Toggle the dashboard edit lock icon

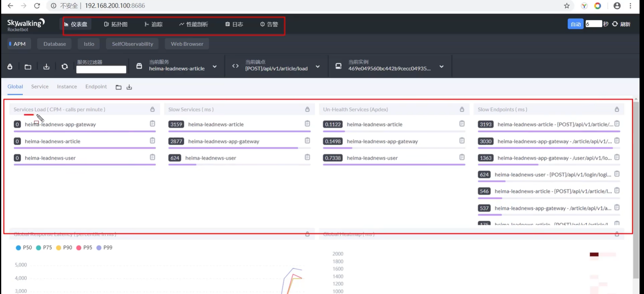coord(10,66)
